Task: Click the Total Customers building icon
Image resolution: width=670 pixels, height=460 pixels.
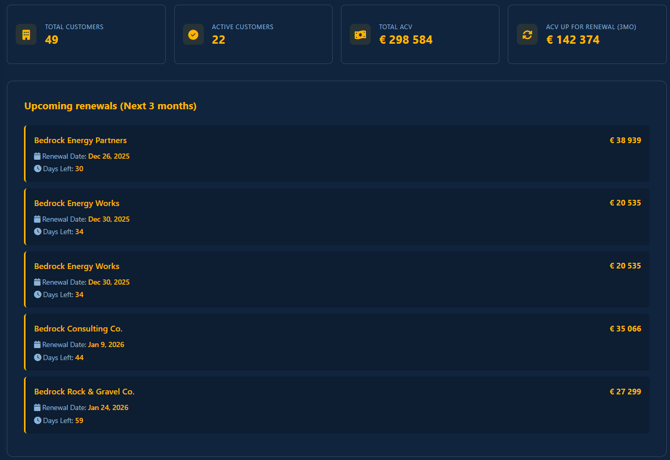Action: tap(26, 34)
